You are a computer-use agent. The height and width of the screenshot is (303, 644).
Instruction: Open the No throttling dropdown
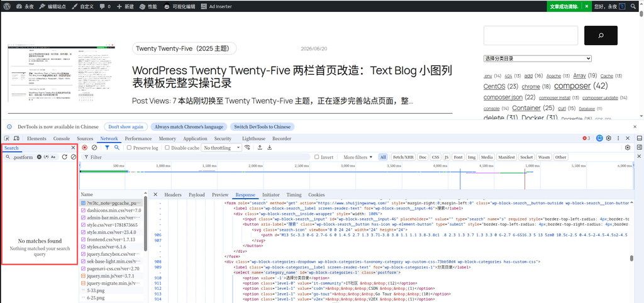[x=221, y=148]
